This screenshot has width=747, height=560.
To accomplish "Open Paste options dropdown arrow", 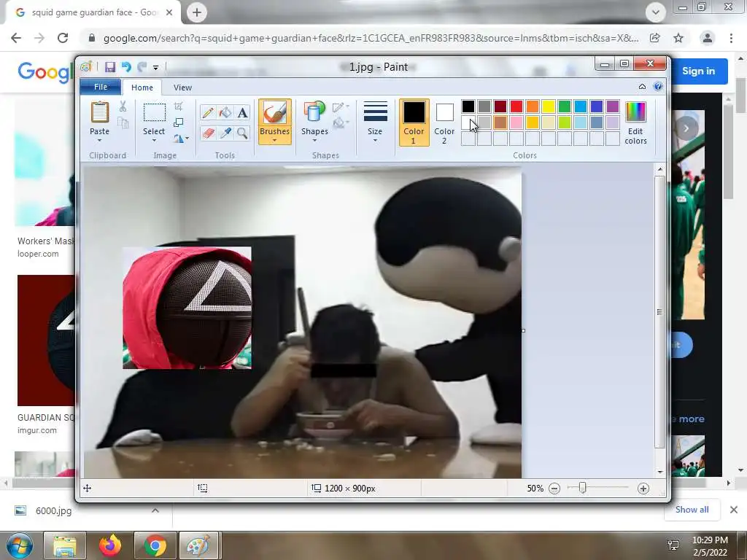I will coord(99,141).
